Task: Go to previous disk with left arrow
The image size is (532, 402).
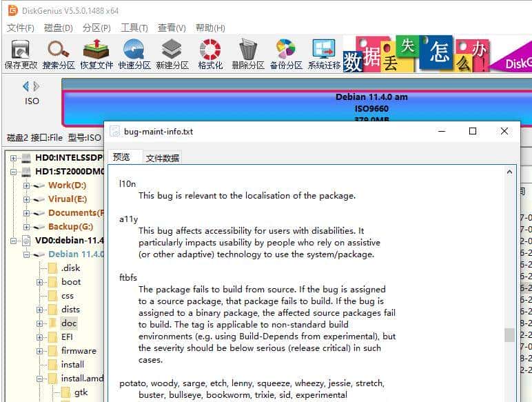Action: click(25, 87)
